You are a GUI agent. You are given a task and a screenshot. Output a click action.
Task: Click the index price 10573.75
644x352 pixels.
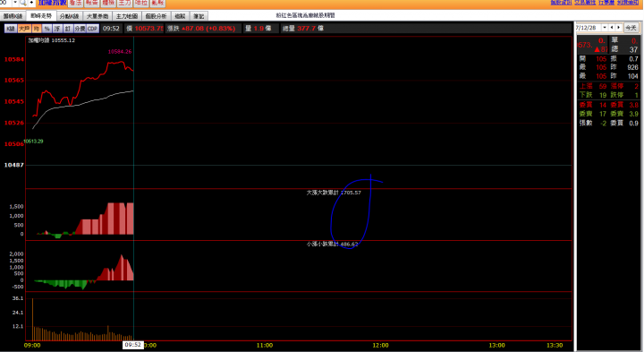(x=148, y=29)
